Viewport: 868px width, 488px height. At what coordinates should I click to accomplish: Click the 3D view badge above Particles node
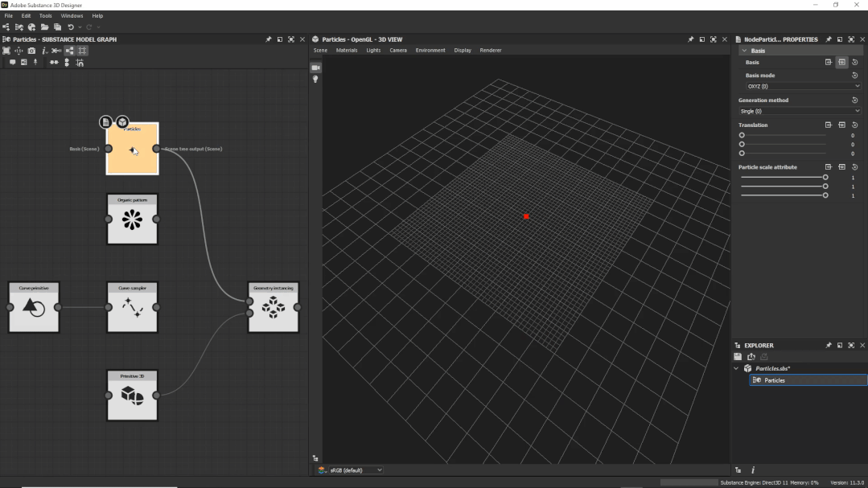click(x=122, y=121)
